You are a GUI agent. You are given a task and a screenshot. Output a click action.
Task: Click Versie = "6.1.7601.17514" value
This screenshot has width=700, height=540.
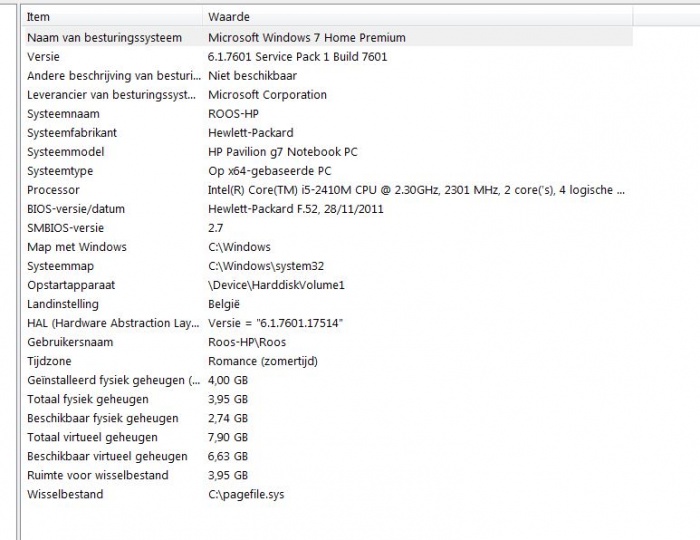click(x=275, y=323)
